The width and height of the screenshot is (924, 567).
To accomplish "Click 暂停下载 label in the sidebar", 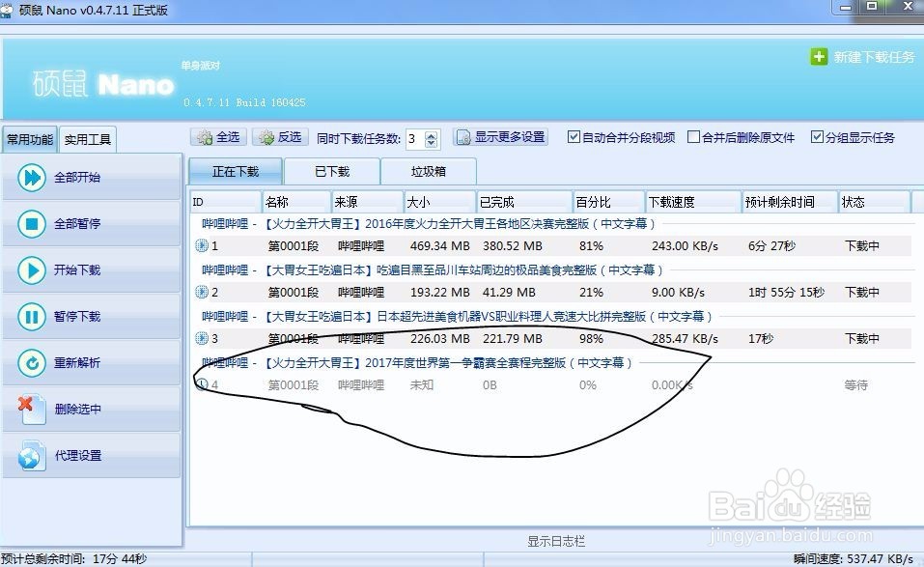I will click(x=77, y=317).
